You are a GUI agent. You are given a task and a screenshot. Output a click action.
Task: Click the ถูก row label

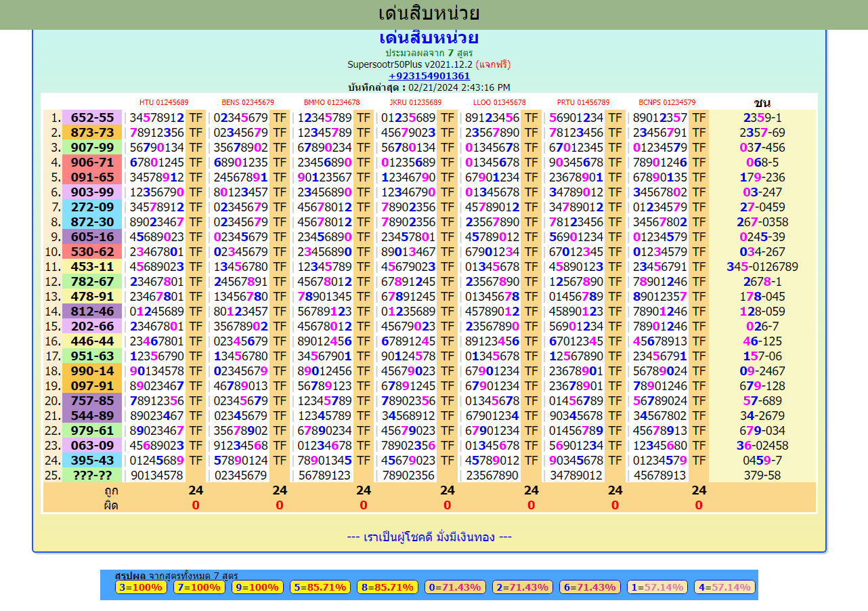112,490
